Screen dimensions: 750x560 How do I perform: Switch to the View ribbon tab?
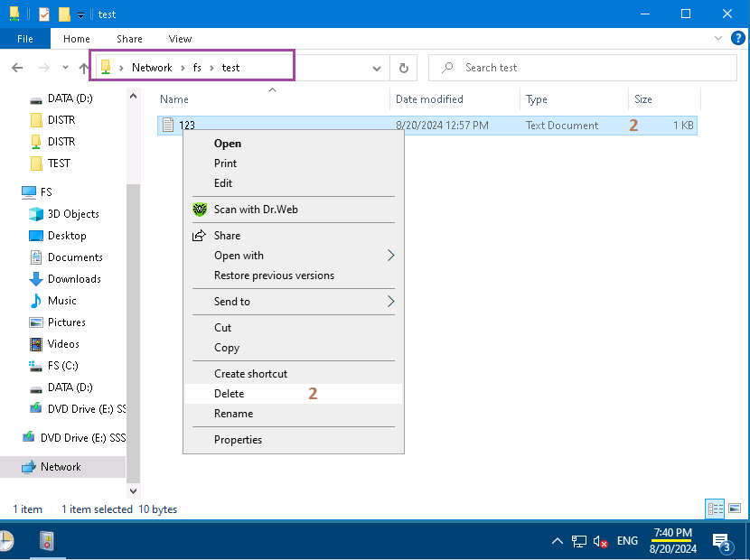pos(180,39)
